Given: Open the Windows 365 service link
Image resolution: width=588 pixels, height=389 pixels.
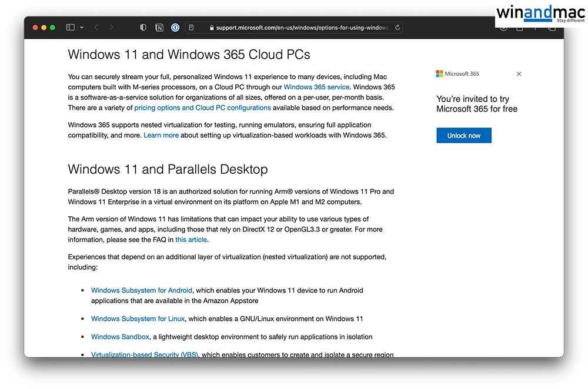Looking at the screenshot, I should click(x=316, y=87).
